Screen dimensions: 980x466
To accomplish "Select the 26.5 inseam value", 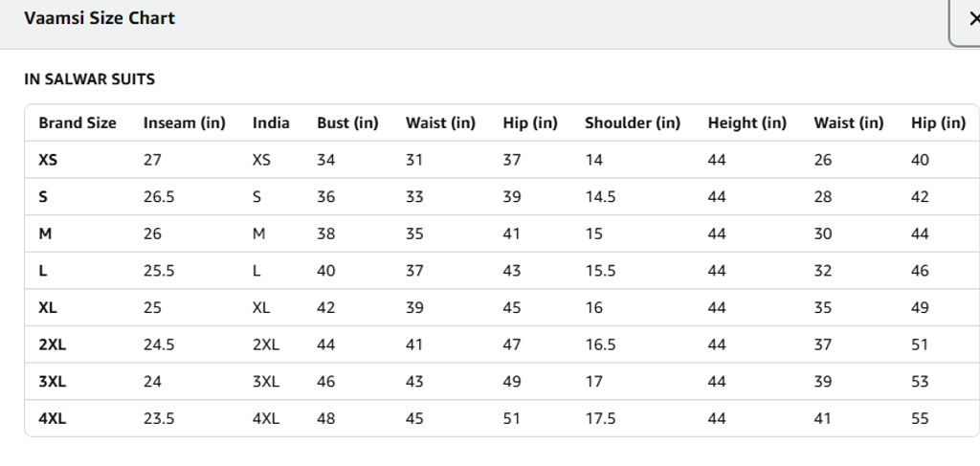I will (x=159, y=197).
